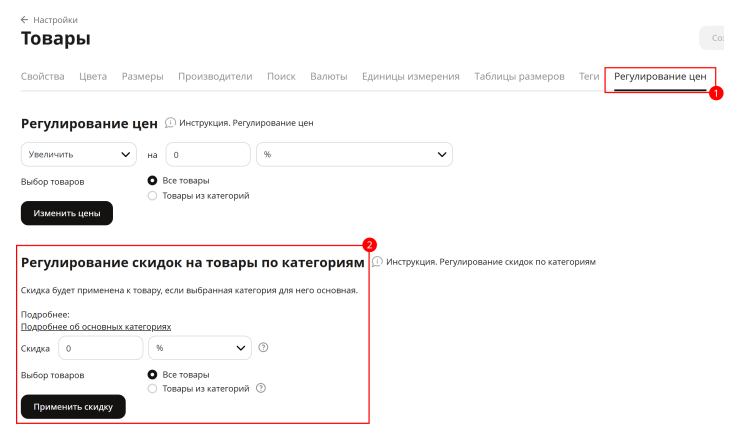Switch to the Цвета tab

(93, 76)
